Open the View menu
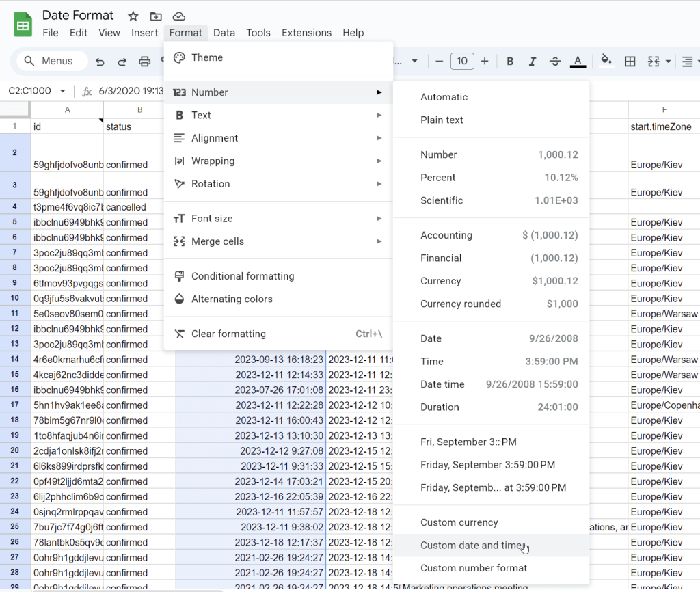700x592 pixels. 109,33
